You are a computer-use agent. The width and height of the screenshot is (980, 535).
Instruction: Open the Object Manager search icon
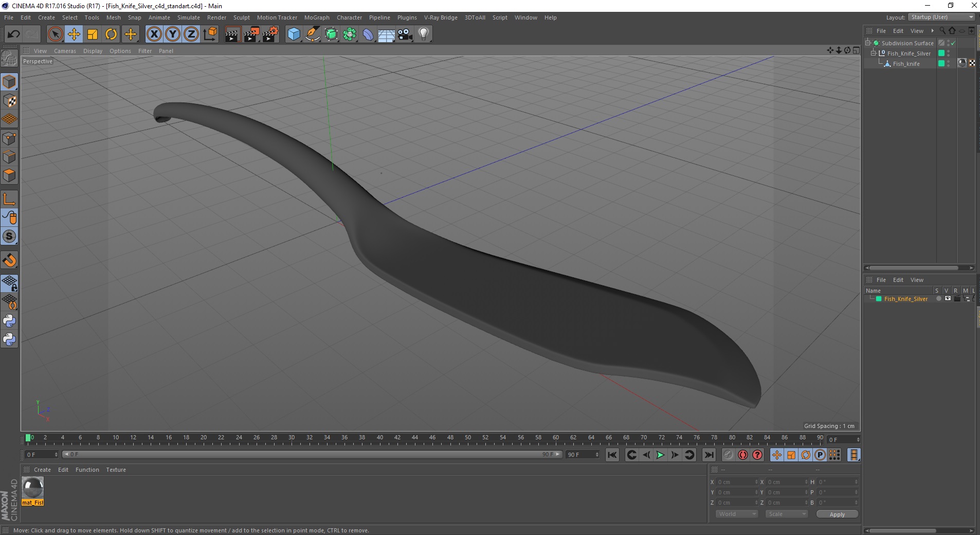[942, 31]
